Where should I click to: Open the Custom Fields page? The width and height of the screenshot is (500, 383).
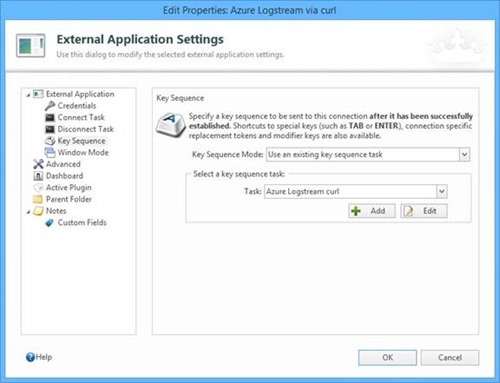82,223
